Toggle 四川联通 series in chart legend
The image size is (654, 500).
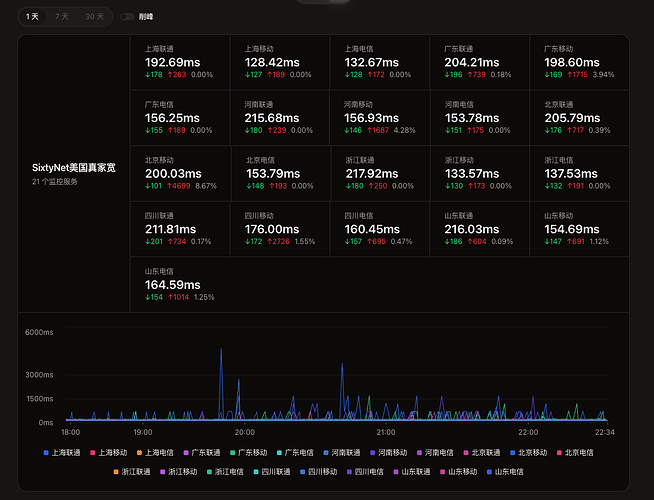[x=272, y=472]
